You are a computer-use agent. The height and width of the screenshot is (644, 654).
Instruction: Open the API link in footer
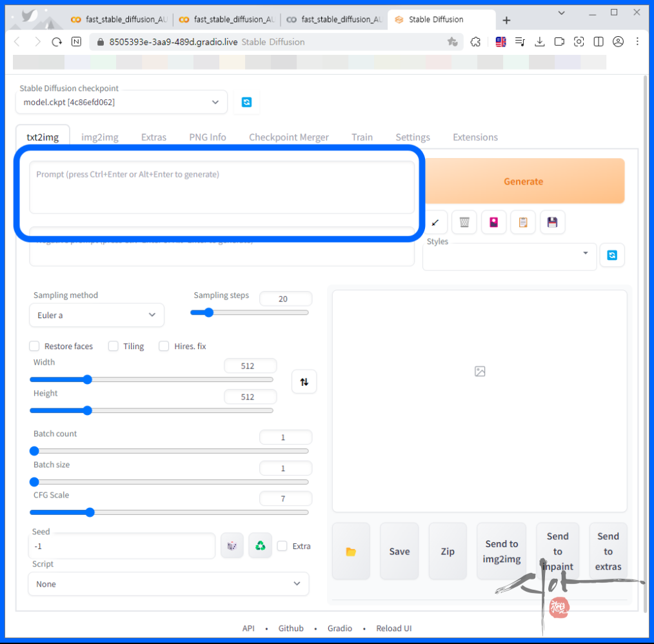click(x=248, y=629)
